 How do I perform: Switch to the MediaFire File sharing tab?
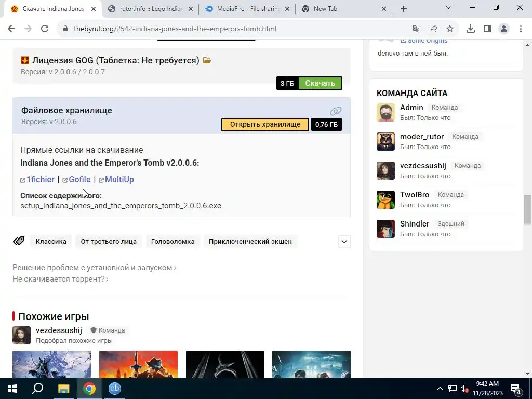point(248,9)
